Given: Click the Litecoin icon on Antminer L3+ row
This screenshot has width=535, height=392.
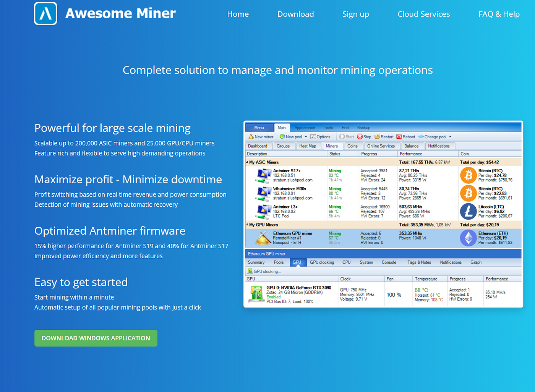Looking at the screenshot, I should click(468, 211).
